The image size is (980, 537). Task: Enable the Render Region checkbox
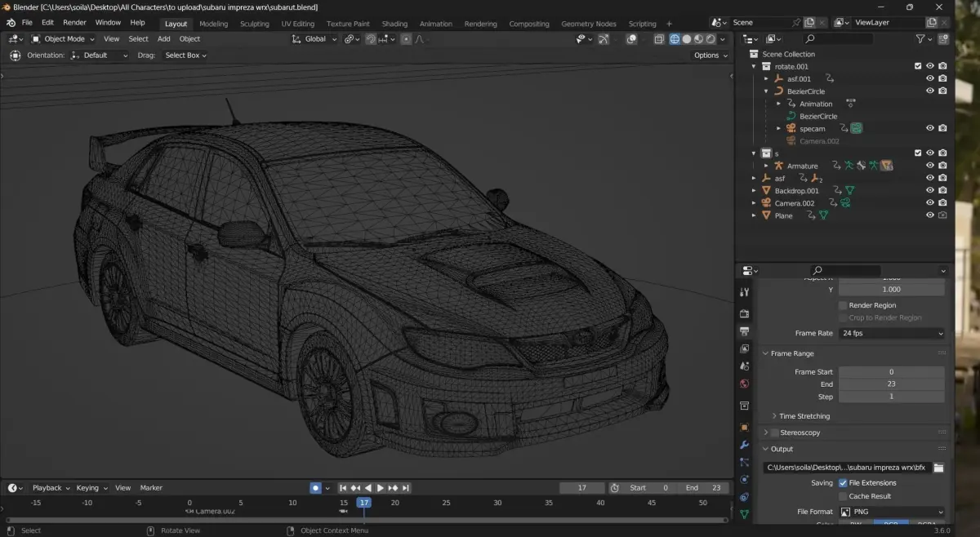[x=843, y=305]
